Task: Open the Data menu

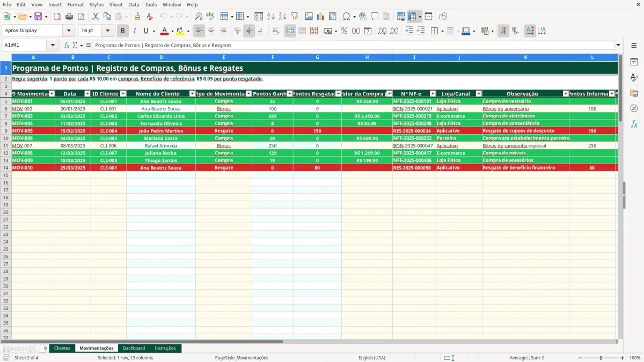Action: 134,4
